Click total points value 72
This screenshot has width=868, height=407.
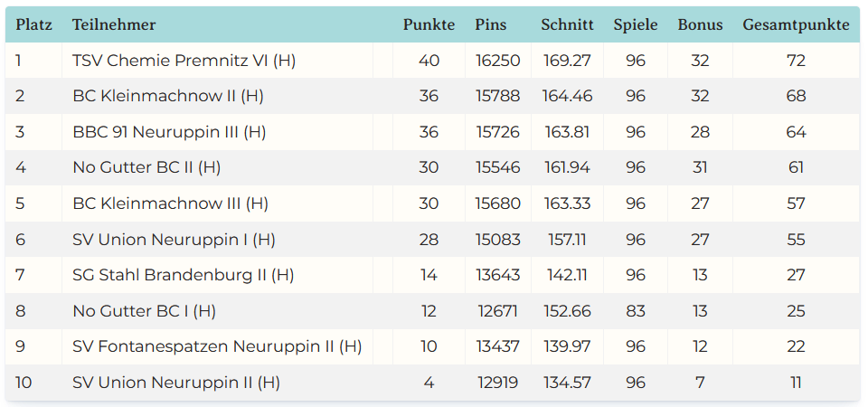796,61
